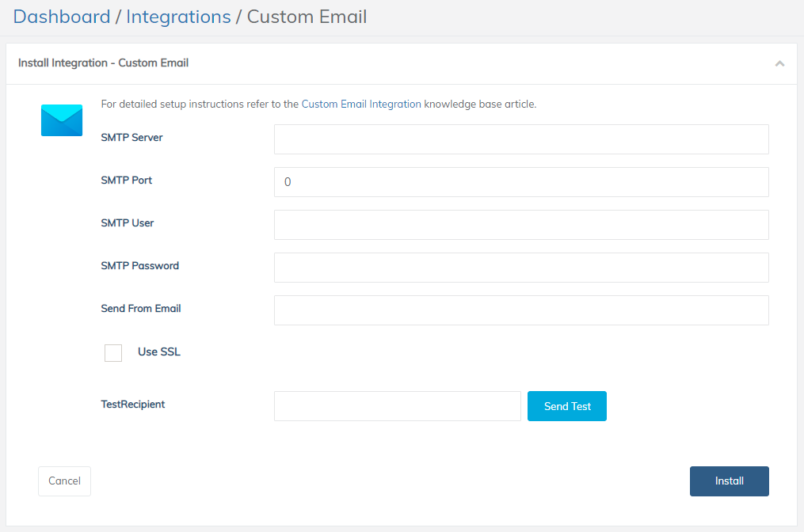Select the SMTP User text box
The image size is (804, 532).
(x=521, y=225)
